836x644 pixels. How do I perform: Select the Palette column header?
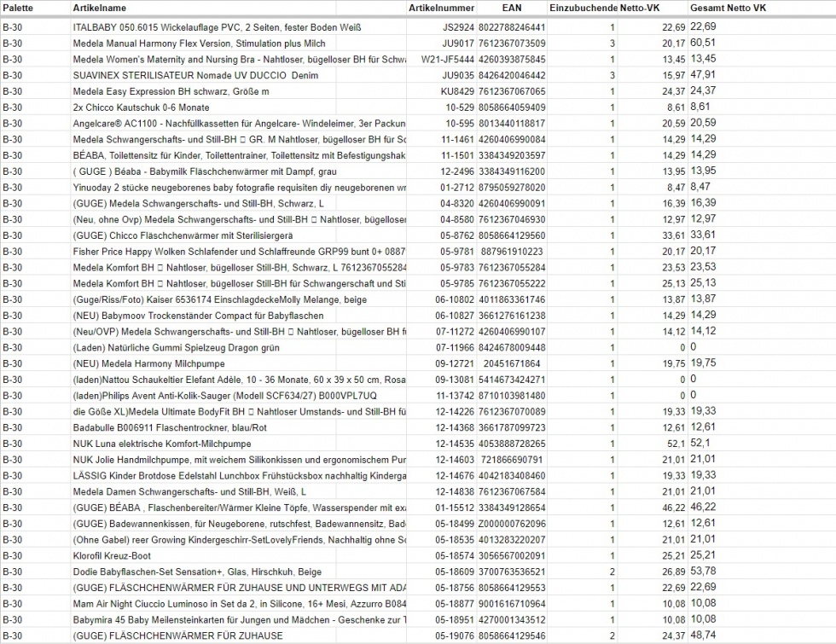18,8
